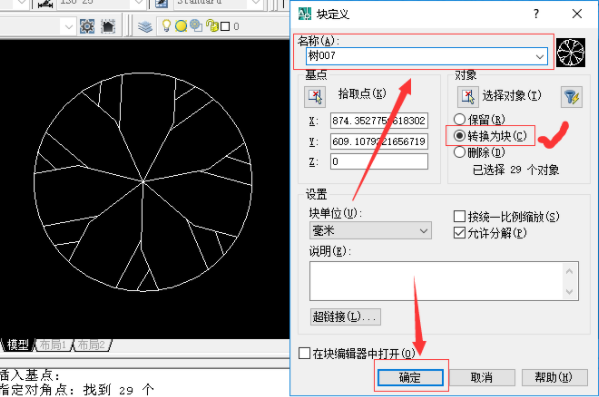Click the Y coordinate input field
The height and width of the screenshot is (397, 599).
tap(379, 141)
